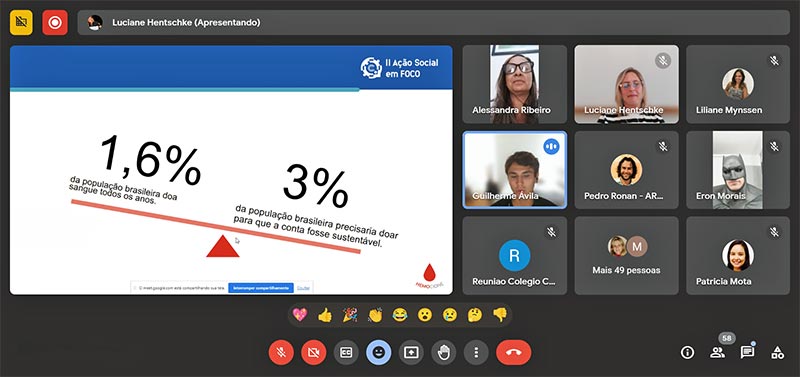Expand the Mais 49 pessoas tile
Viewport: 800px width, 377px height.
[x=627, y=256]
